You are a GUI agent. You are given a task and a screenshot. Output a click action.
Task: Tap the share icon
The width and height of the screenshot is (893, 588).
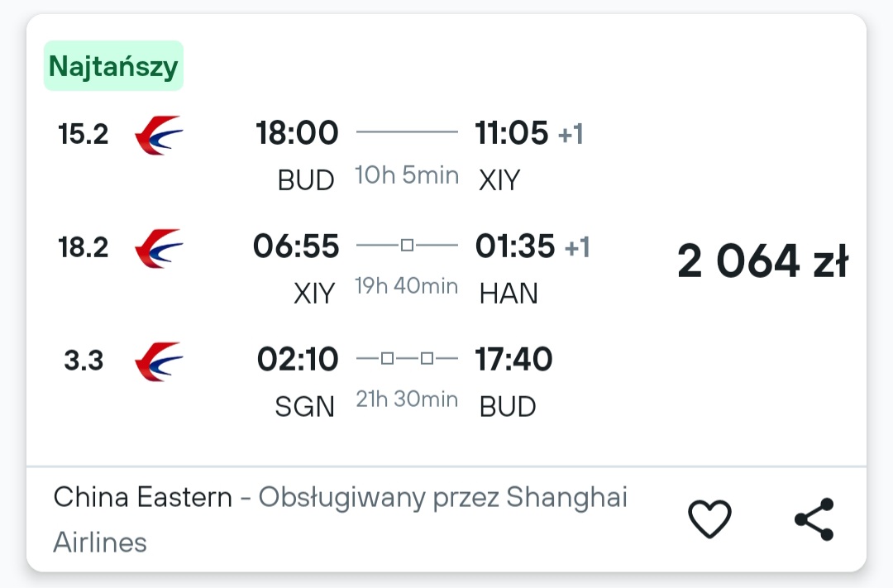coord(814,519)
